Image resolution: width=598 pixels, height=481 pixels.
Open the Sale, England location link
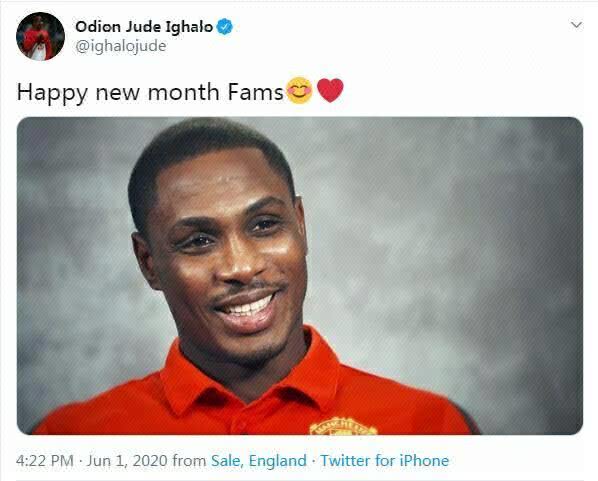259,460
